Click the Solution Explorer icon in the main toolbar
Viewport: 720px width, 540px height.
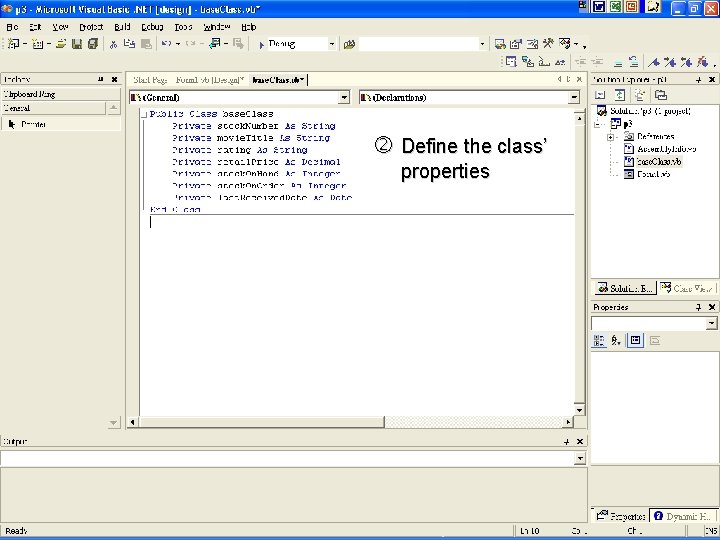click(x=500, y=44)
